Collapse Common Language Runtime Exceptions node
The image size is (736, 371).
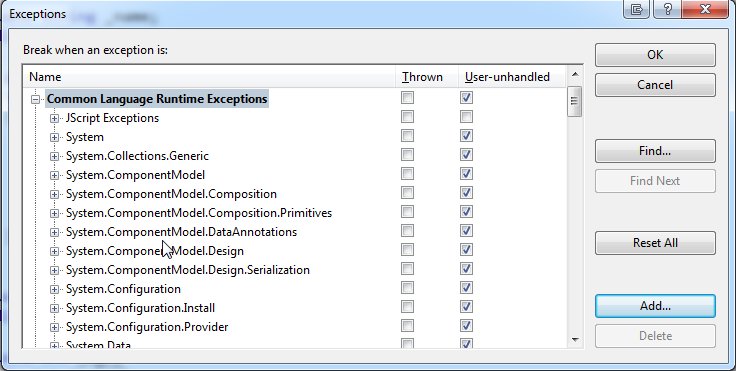(x=35, y=99)
